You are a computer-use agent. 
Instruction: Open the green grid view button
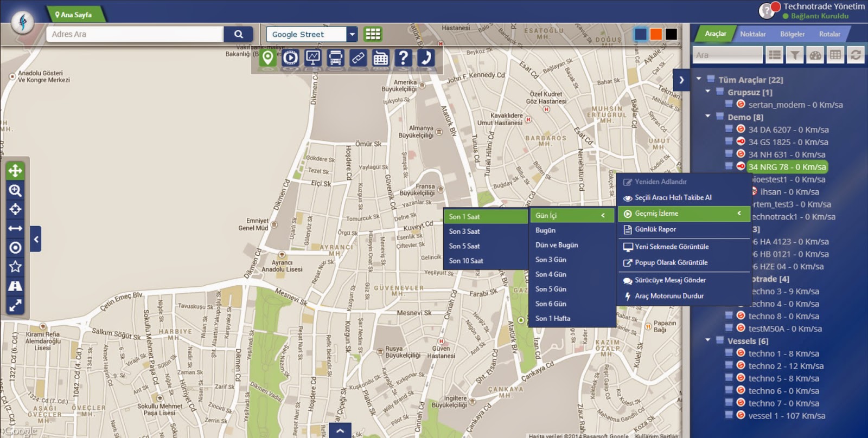(x=373, y=34)
